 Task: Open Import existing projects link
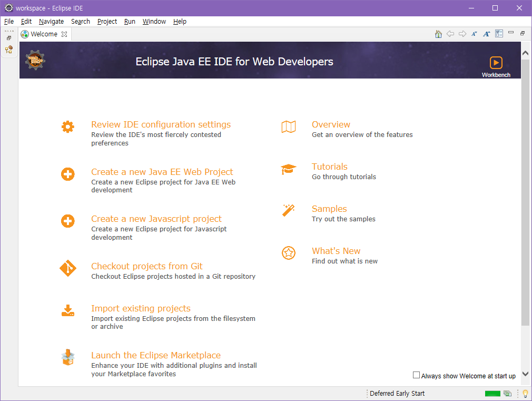[141, 308]
